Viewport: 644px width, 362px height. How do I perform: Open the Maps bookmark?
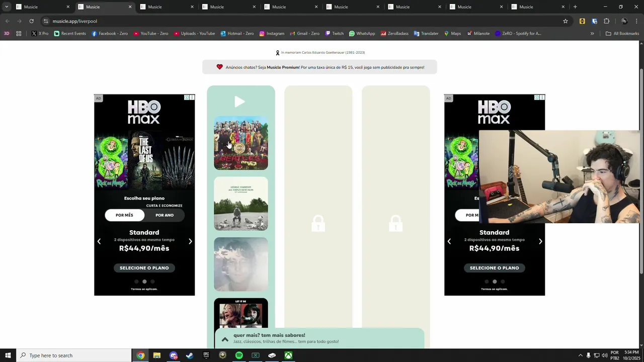click(x=452, y=34)
